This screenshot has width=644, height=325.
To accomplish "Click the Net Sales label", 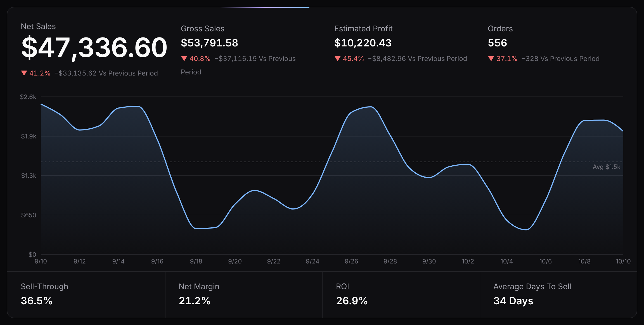I will (x=38, y=26).
